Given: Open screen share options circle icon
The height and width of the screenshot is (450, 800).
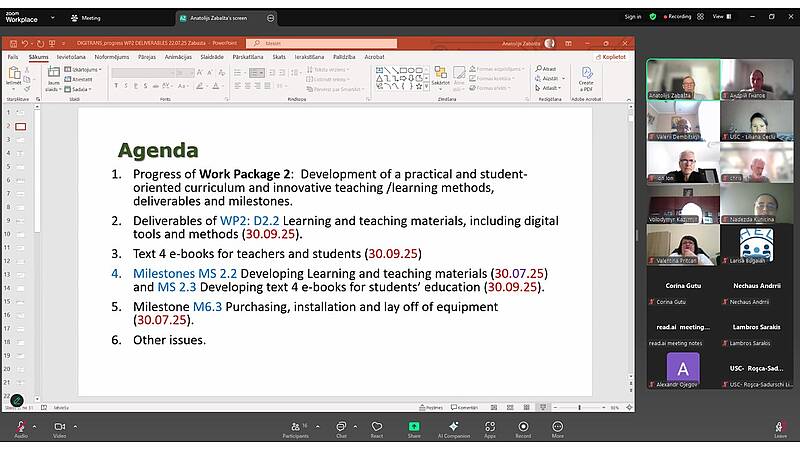Looking at the screenshot, I should pyautogui.click(x=270, y=18).
